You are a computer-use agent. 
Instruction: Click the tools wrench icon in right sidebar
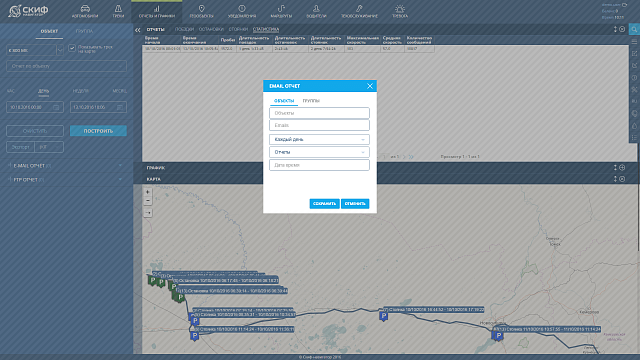pos(634,89)
